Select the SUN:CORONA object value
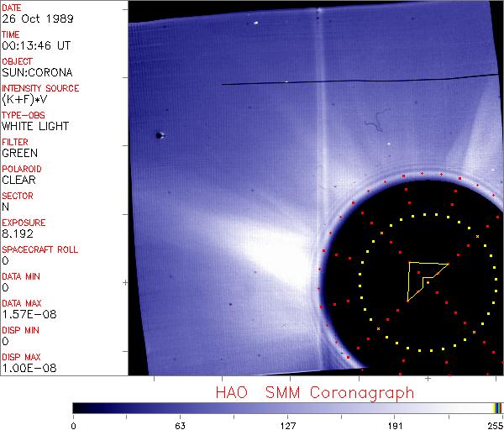This screenshot has width=504, height=430. [x=37, y=72]
